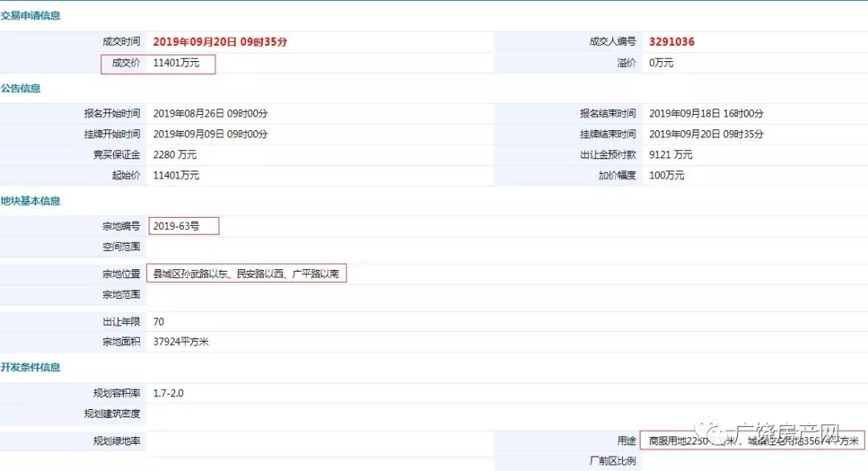This screenshot has width=868, height=471.
Task: Click the 宗地编号 label
Action: (121, 226)
